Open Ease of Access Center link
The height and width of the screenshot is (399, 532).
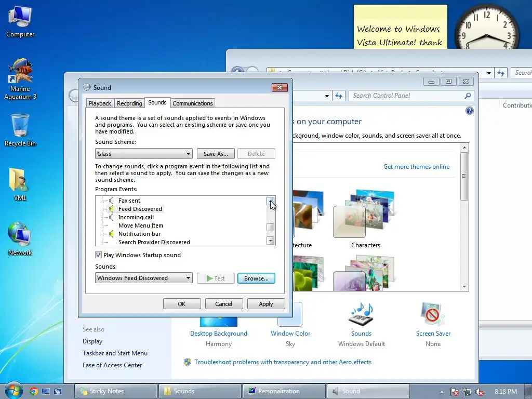[112, 365]
